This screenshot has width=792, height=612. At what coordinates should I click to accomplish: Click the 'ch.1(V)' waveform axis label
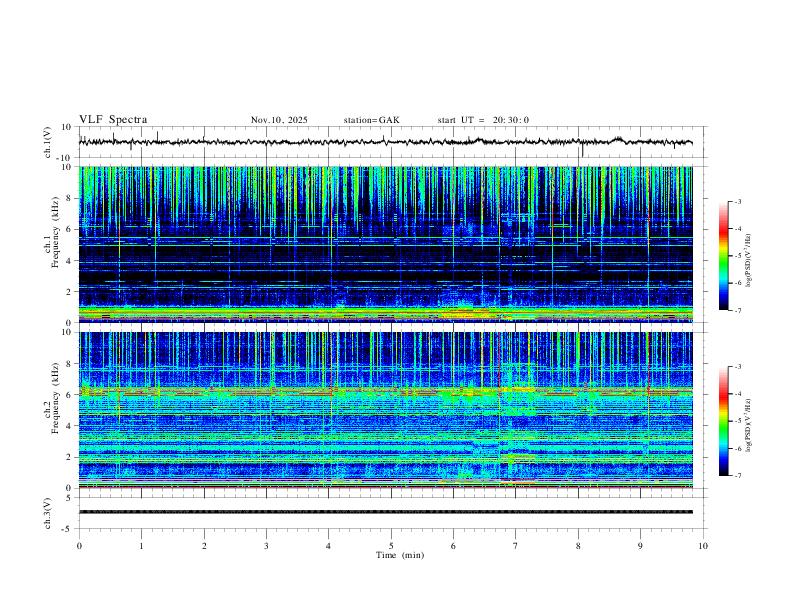point(48,142)
